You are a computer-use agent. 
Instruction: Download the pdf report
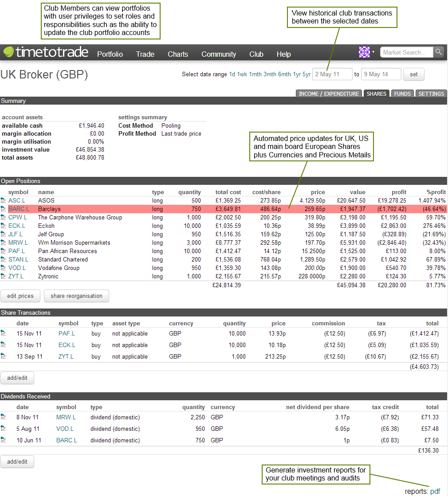(x=435, y=491)
